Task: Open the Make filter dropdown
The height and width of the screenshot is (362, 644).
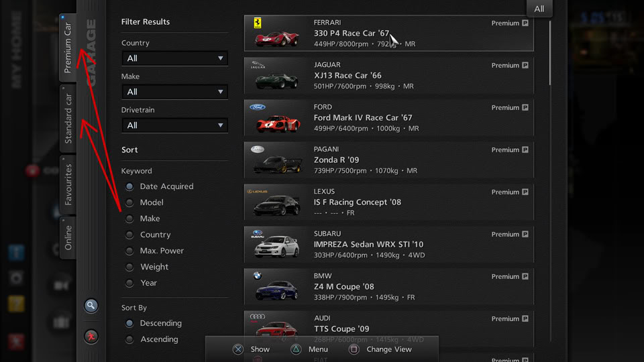Action: coord(174,92)
